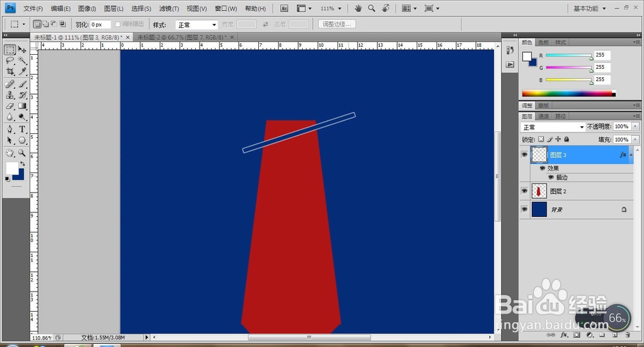
Task: Hide 背景 layer visibility
Action: (x=524, y=209)
